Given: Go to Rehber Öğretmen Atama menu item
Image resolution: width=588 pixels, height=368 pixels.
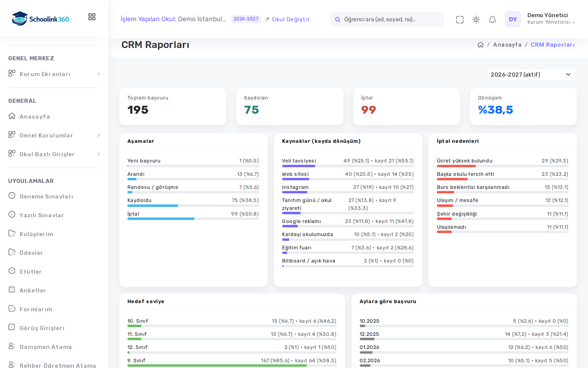Looking at the screenshot, I should pyautogui.click(x=54, y=365).
